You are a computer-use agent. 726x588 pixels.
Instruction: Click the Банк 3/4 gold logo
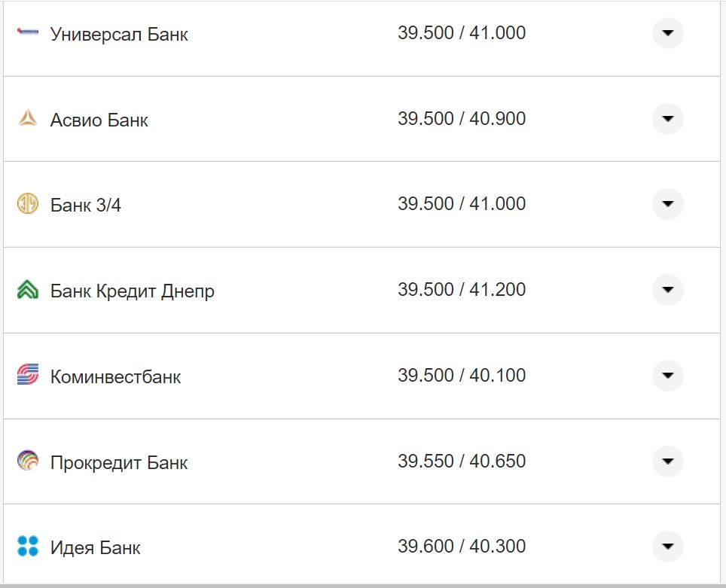(x=28, y=204)
